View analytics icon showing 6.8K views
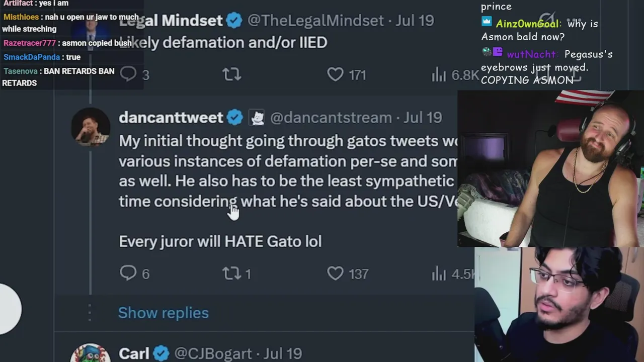644x362 pixels. [x=439, y=75]
